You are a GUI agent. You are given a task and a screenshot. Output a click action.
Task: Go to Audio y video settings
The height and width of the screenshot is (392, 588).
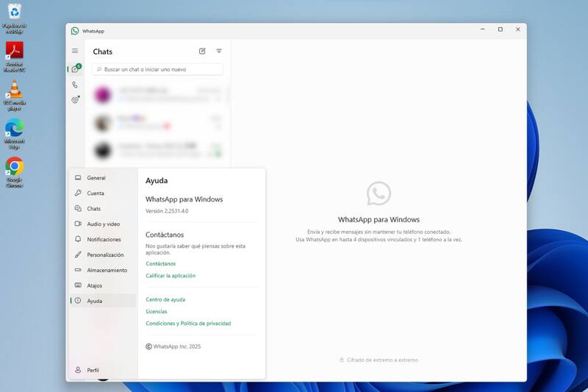(103, 224)
